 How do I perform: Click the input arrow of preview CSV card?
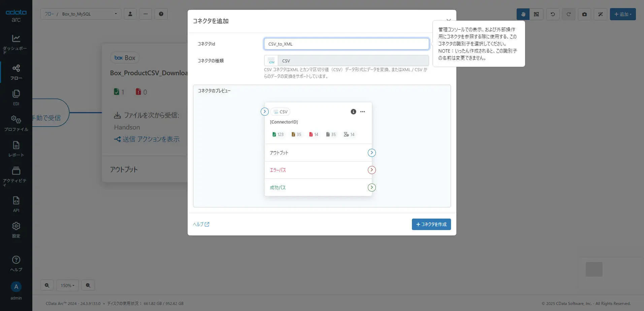click(x=265, y=112)
